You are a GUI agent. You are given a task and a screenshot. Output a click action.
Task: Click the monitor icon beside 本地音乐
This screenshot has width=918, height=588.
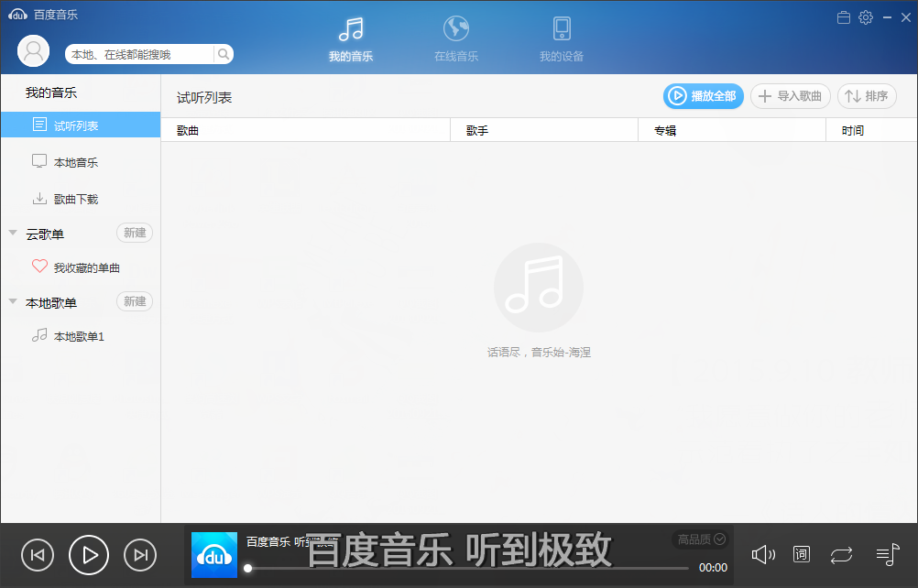point(39,161)
